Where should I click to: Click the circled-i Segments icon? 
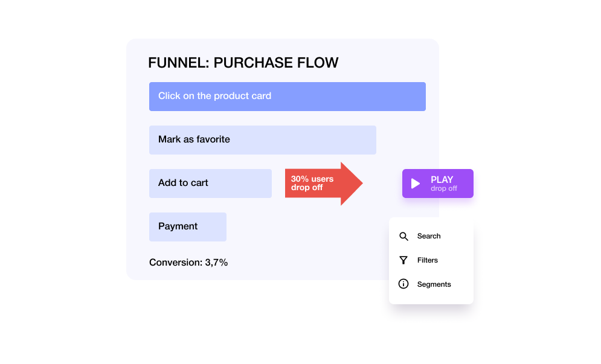tap(404, 284)
